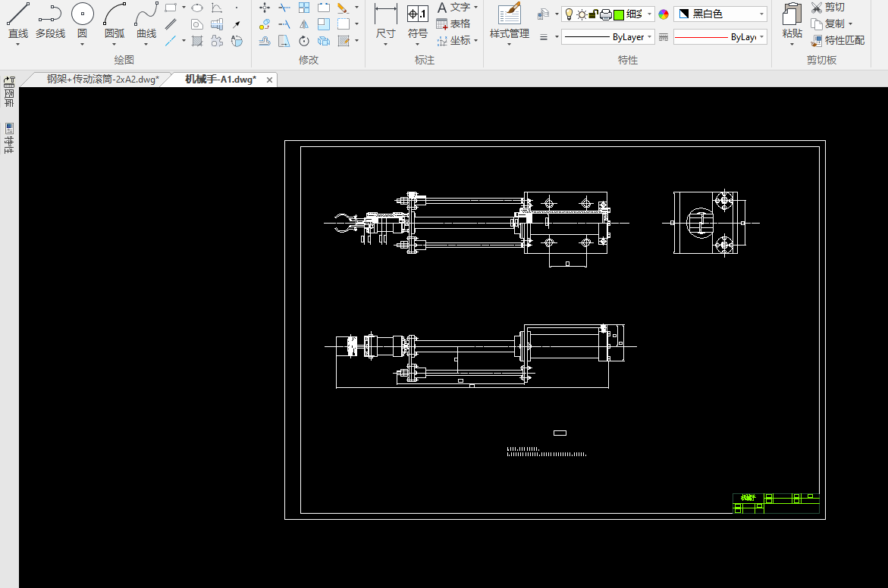
Task: Select the 直线 line drawing tool
Action: click(17, 20)
